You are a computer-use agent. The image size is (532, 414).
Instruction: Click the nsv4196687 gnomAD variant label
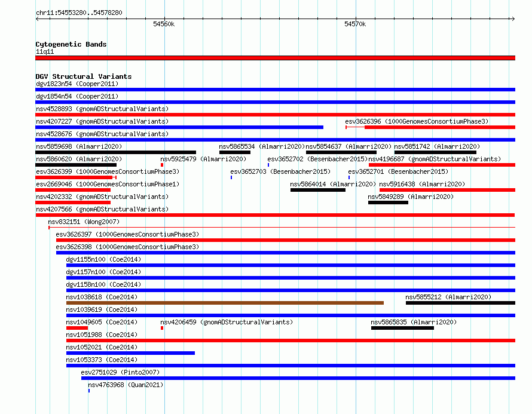(x=435, y=159)
